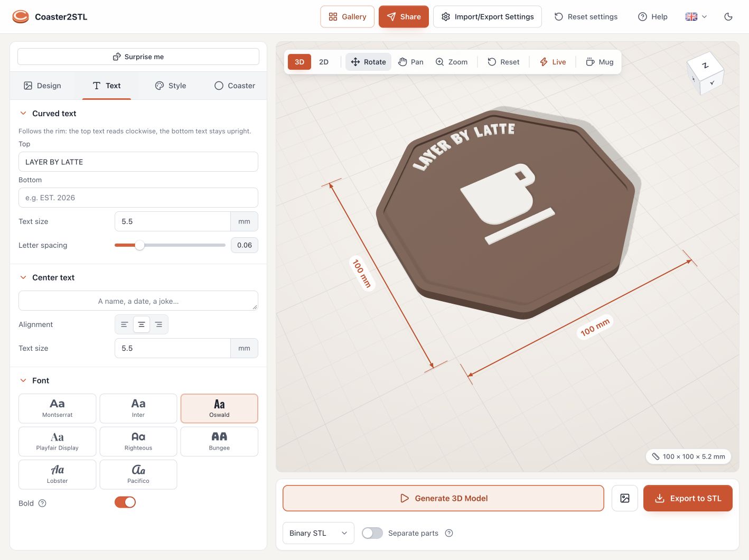Open Import/Export Settings
This screenshot has width=749, height=560.
(488, 17)
